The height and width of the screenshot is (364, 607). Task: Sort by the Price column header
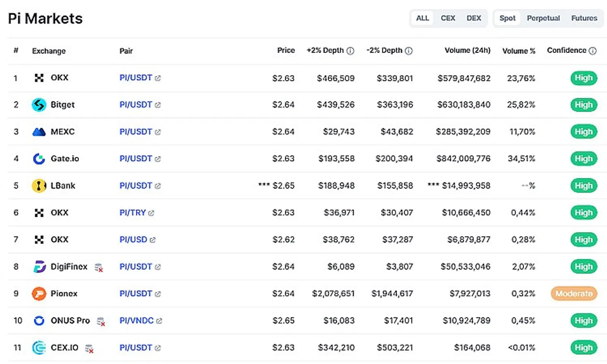(x=286, y=50)
